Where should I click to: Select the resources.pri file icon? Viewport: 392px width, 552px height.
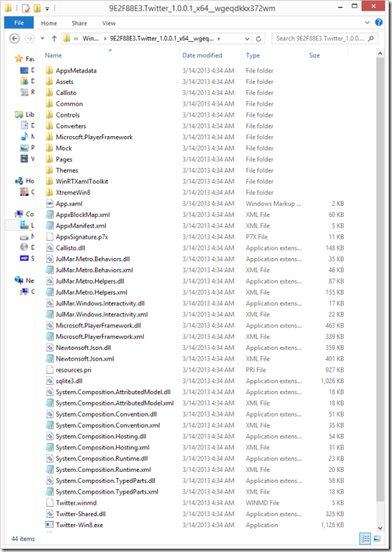coord(50,369)
